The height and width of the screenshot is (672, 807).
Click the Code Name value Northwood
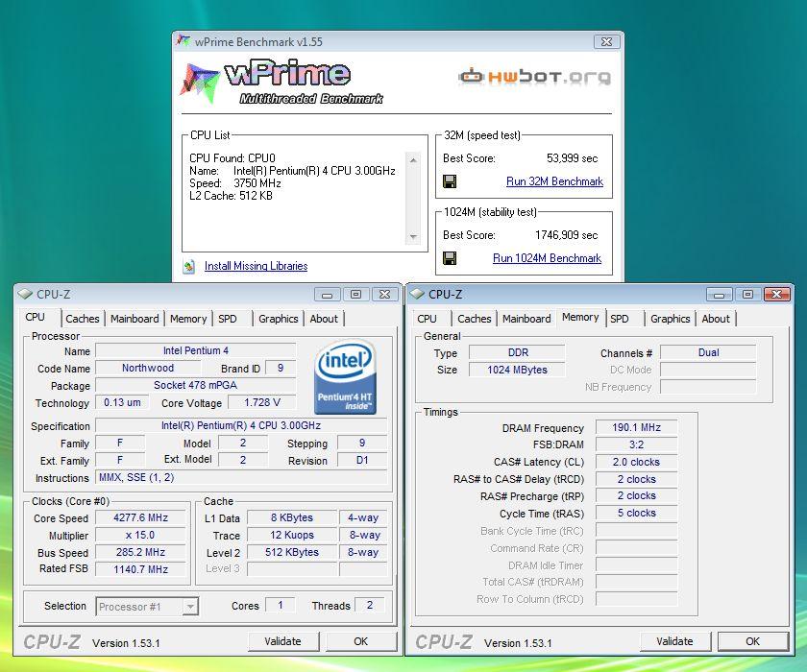(148, 368)
